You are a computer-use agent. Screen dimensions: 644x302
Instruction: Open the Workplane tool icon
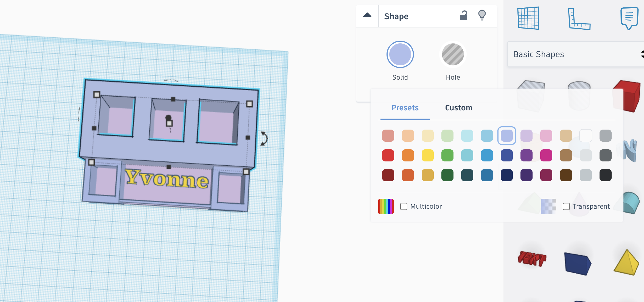click(x=528, y=18)
